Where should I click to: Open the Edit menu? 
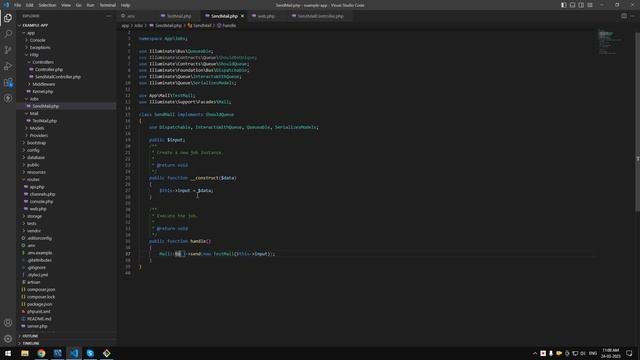tap(30, 5)
